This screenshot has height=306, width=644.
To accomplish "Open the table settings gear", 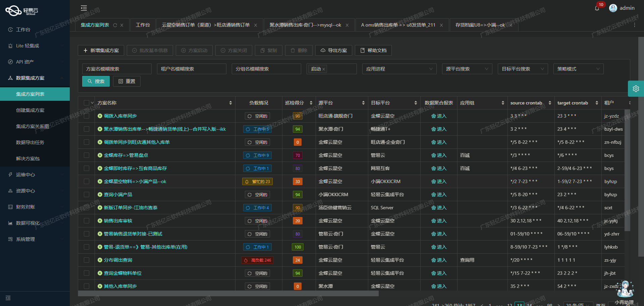I will point(636,89).
